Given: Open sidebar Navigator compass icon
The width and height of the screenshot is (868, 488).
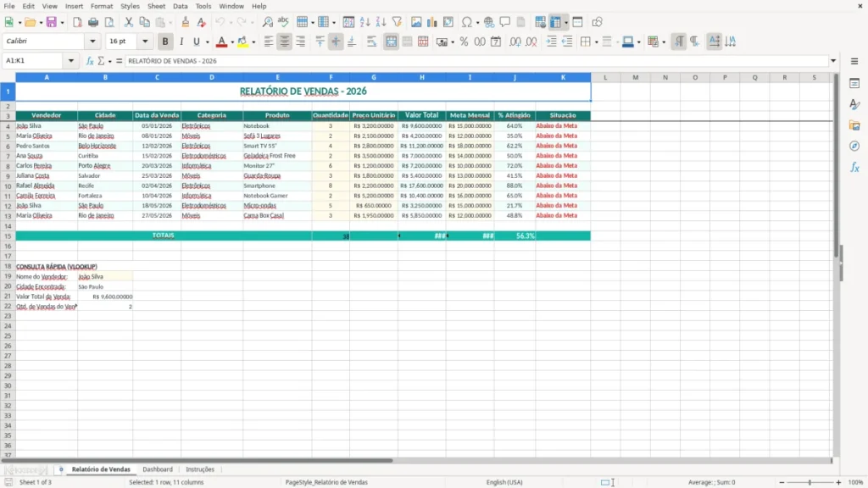Looking at the screenshot, I should point(854,146).
